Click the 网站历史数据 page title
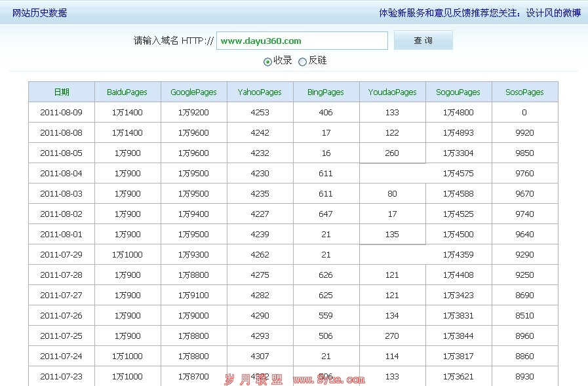588x386 pixels. (39, 12)
